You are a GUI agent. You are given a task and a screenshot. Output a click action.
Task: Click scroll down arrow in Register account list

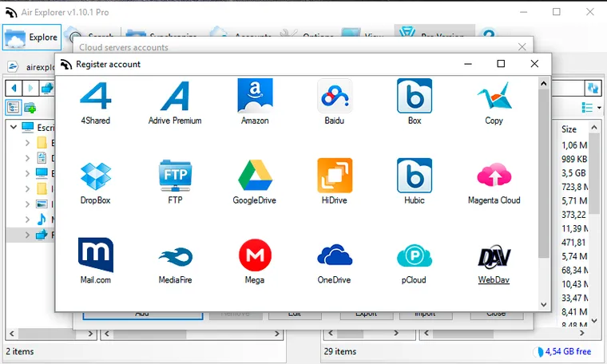pyautogui.click(x=544, y=304)
